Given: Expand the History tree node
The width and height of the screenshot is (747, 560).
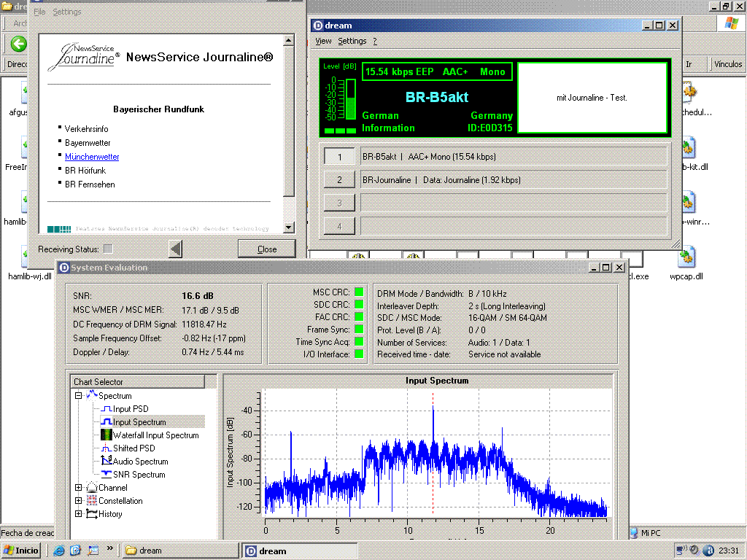Looking at the screenshot, I should (79, 514).
